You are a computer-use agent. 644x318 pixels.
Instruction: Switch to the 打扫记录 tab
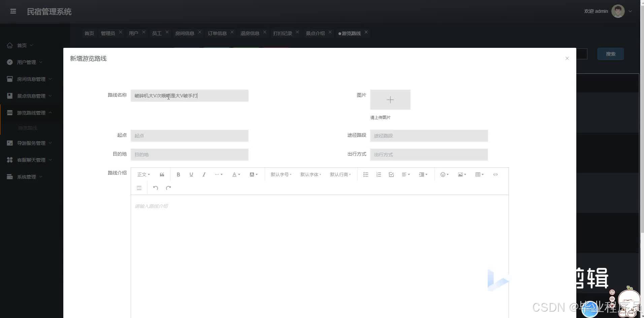pyautogui.click(x=283, y=33)
